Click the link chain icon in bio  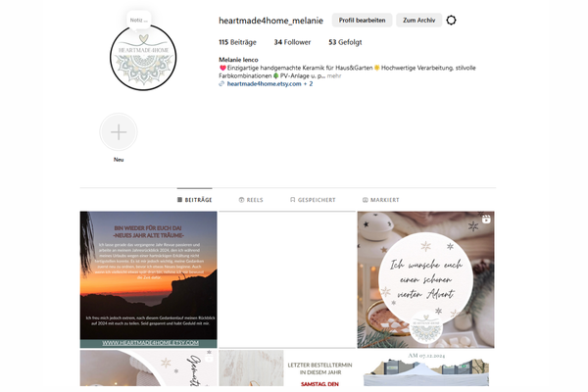tap(221, 83)
